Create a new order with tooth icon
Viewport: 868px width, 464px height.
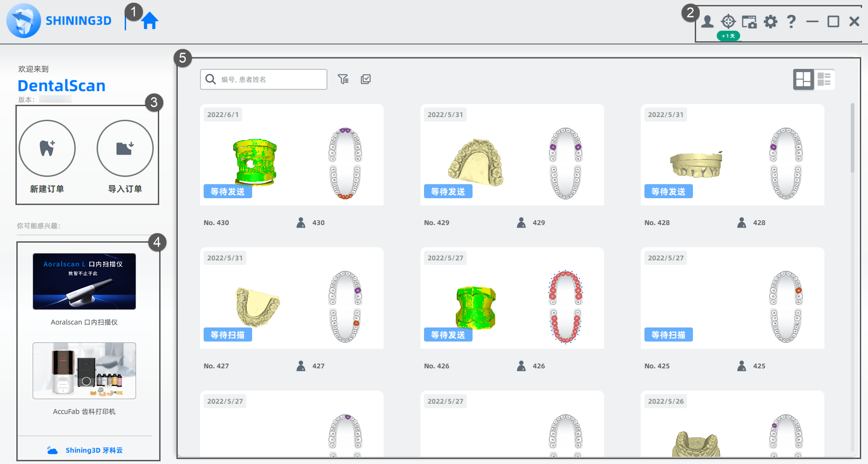pos(47,148)
